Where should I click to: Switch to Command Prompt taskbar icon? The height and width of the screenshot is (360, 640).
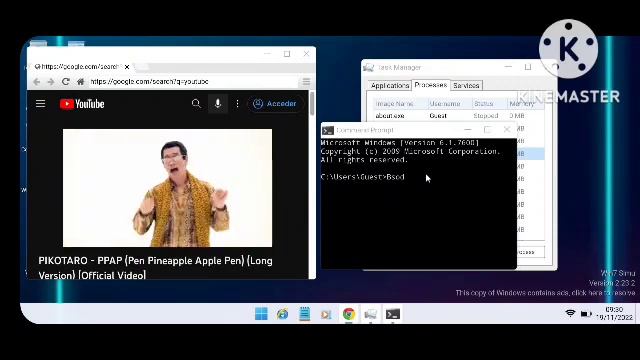[393, 314]
